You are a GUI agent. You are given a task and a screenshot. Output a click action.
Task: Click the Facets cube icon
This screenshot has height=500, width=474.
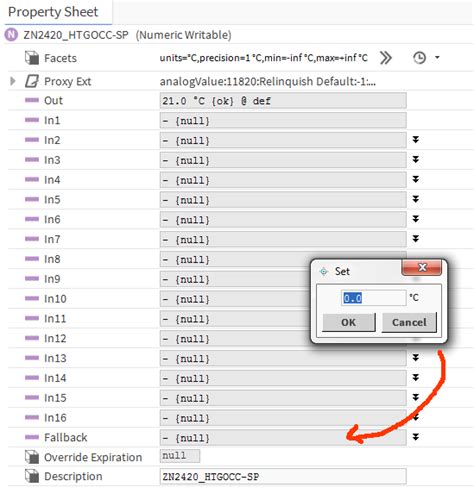tap(32, 58)
